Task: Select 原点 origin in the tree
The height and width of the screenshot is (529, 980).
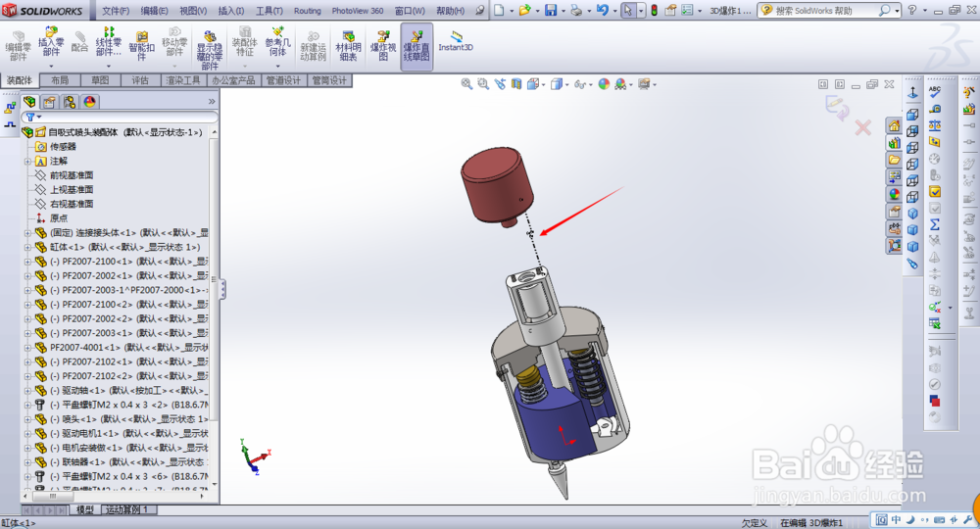Action: pos(59,218)
